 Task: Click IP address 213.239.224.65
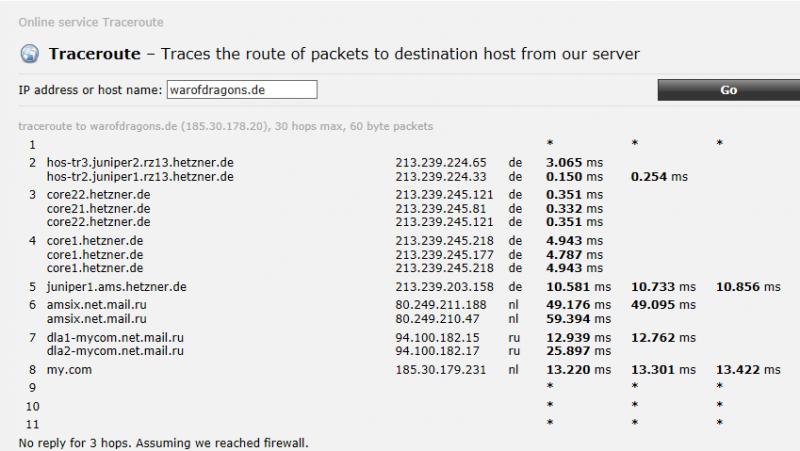pos(441,163)
